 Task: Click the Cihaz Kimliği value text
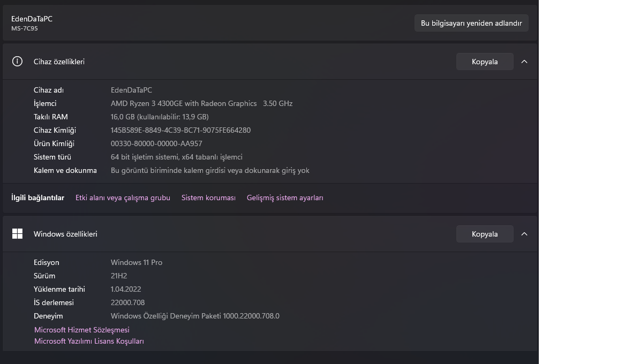tap(180, 130)
